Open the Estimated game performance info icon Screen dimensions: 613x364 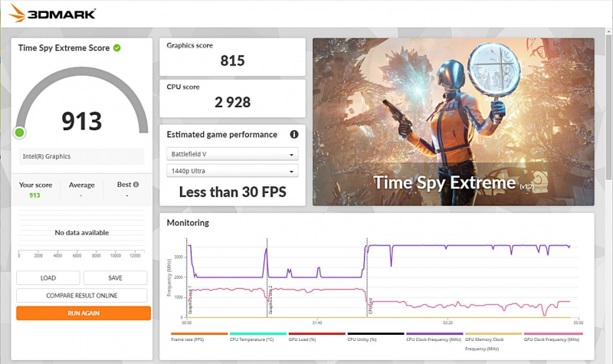tap(293, 134)
